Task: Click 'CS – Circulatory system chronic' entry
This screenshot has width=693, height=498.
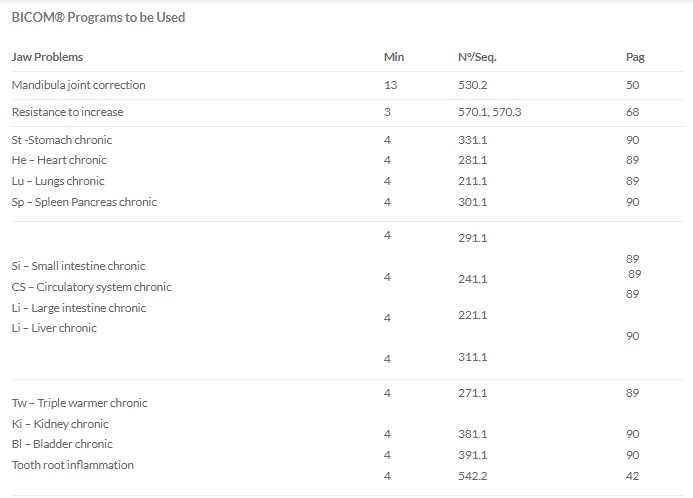Action: click(x=91, y=287)
